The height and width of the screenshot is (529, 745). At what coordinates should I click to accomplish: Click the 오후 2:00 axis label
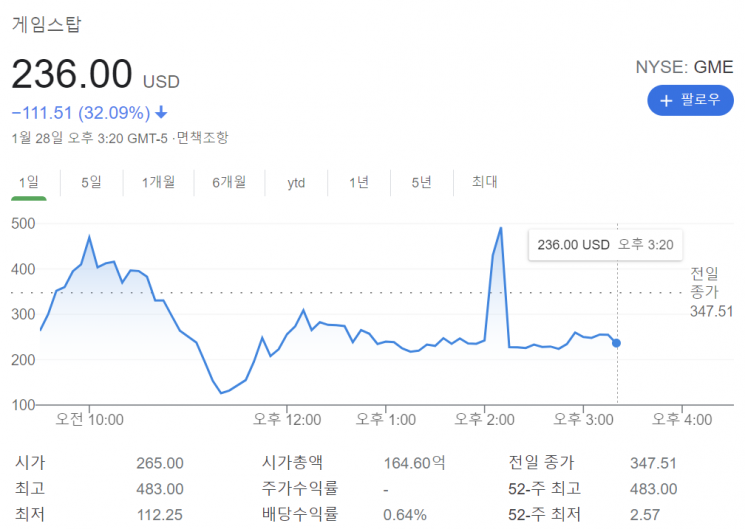(x=485, y=420)
